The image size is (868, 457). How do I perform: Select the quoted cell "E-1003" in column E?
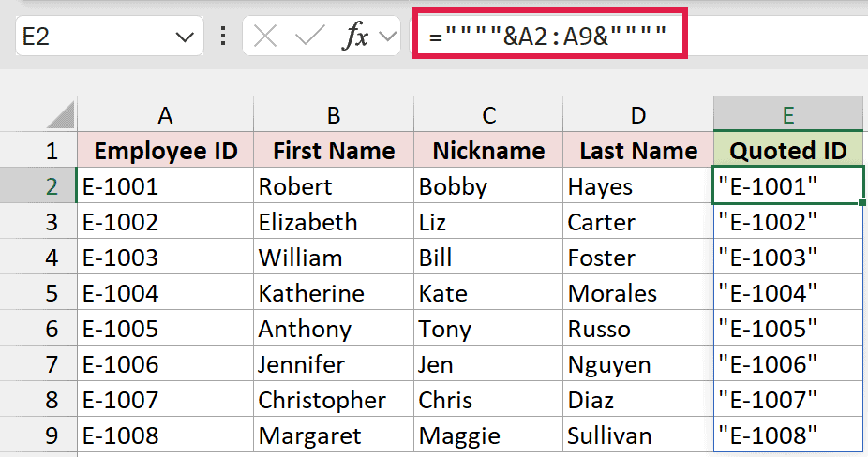(788, 258)
